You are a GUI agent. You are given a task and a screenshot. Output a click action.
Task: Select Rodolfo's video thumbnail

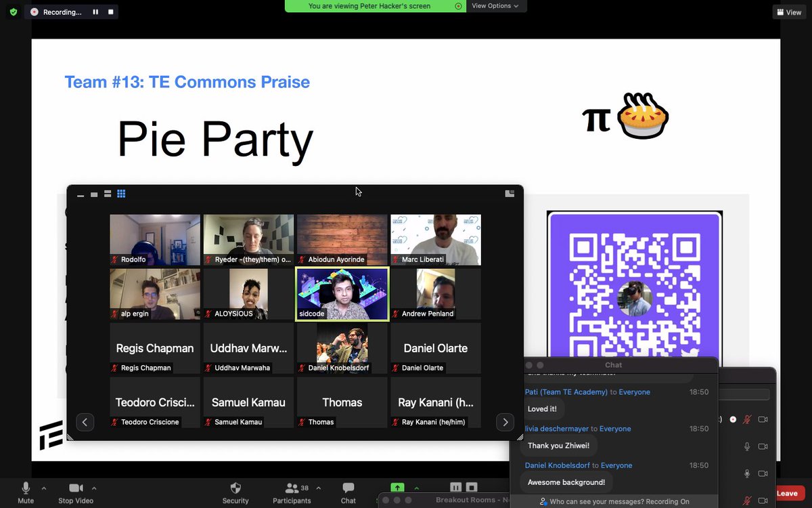(x=155, y=240)
